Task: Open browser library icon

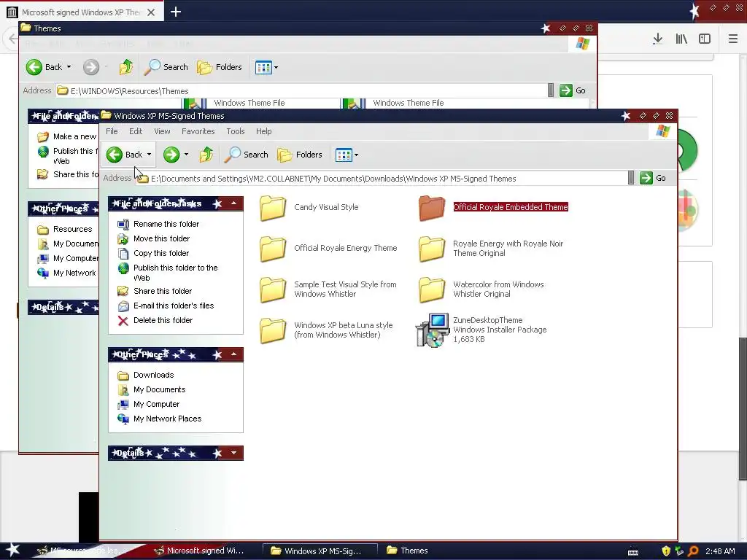Action: (681, 39)
